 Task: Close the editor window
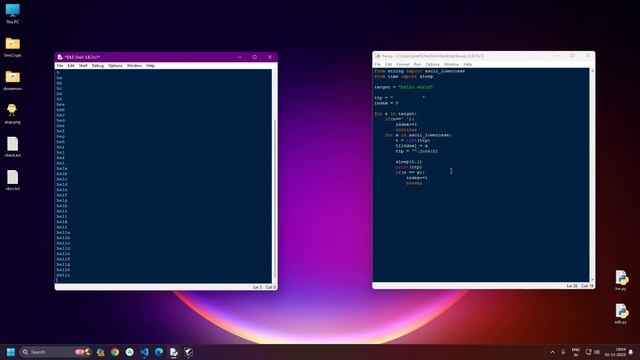[x=587, y=56]
